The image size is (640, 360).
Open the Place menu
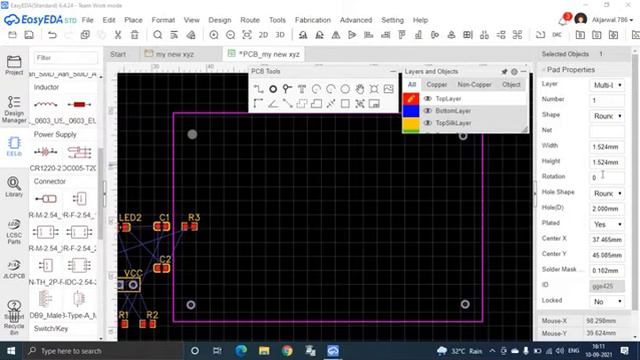(x=133, y=20)
